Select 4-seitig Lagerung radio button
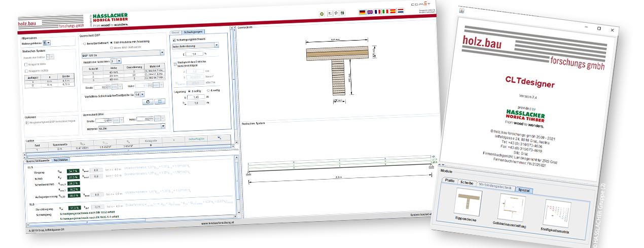The height and width of the screenshot is (248, 644). (x=208, y=90)
